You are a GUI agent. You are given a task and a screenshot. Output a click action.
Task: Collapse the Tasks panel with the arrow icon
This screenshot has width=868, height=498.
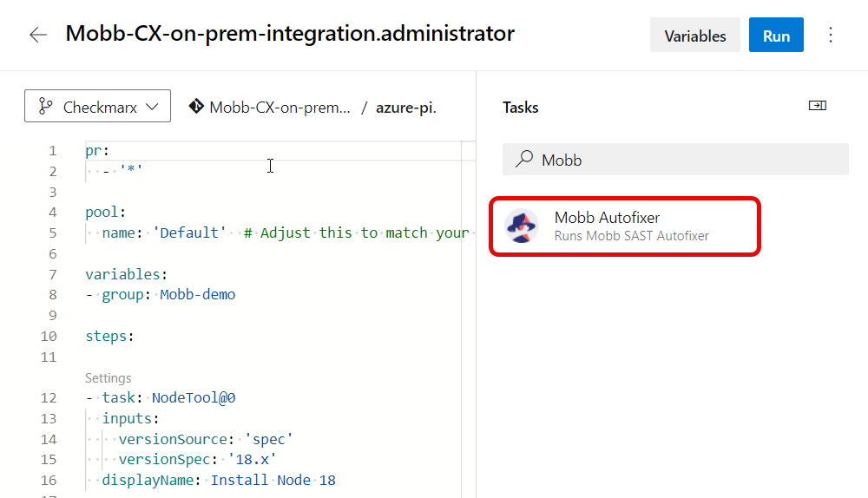817,106
